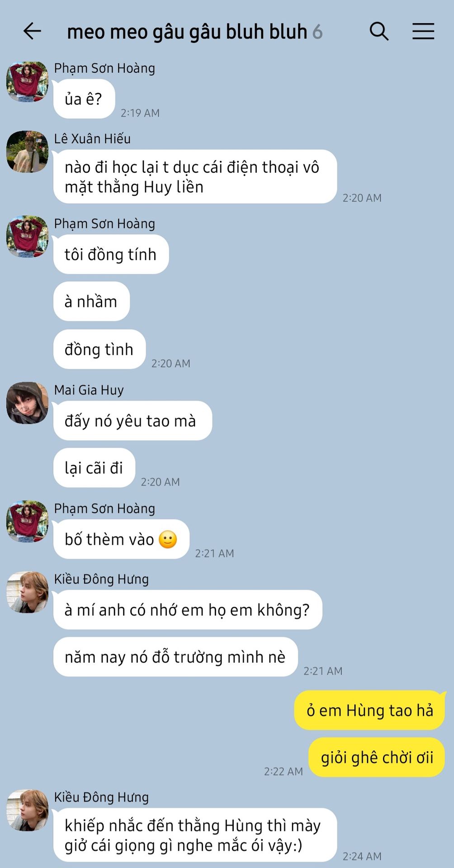Tap the back arrow icon
The height and width of the screenshot is (868, 454).
[32, 31]
